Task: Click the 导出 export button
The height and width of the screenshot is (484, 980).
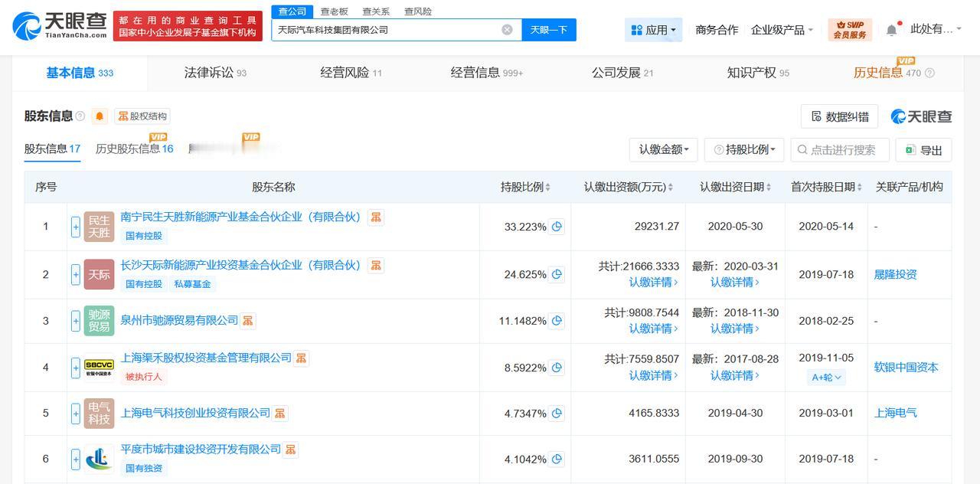Action: pos(923,150)
